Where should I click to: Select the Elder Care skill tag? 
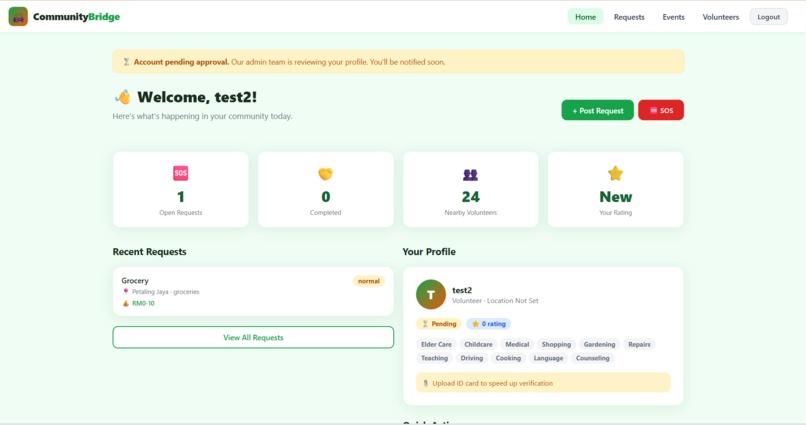tap(436, 344)
